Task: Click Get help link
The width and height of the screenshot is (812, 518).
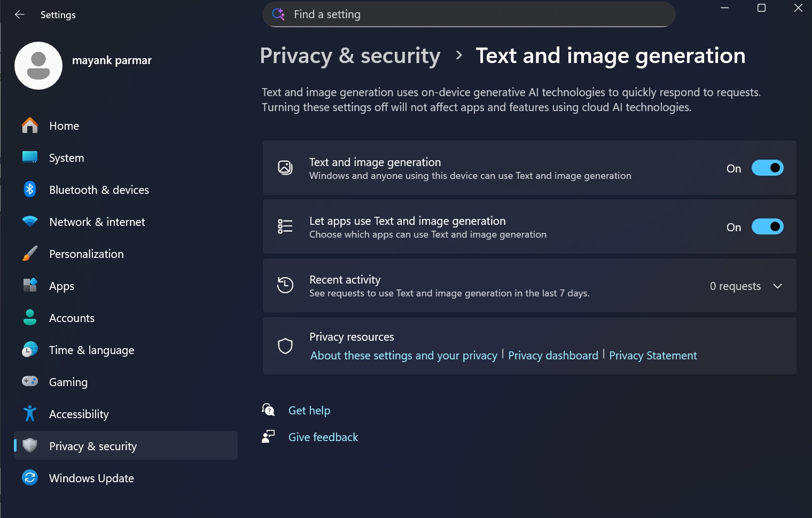Action: pos(309,410)
